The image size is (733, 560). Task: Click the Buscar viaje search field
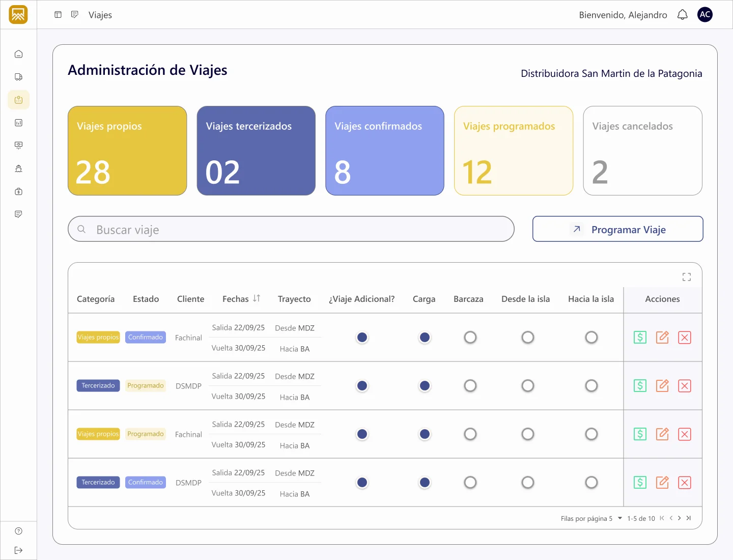click(x=291, y=229)
